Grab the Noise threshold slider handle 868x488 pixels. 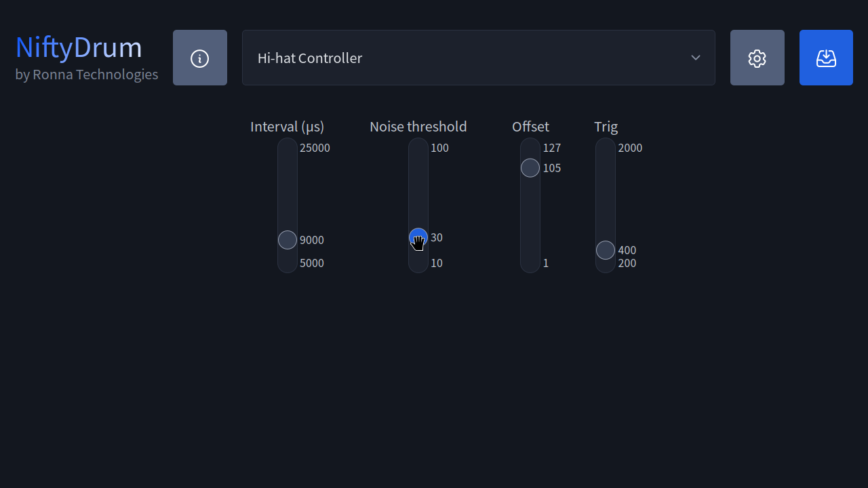point(418,237)
